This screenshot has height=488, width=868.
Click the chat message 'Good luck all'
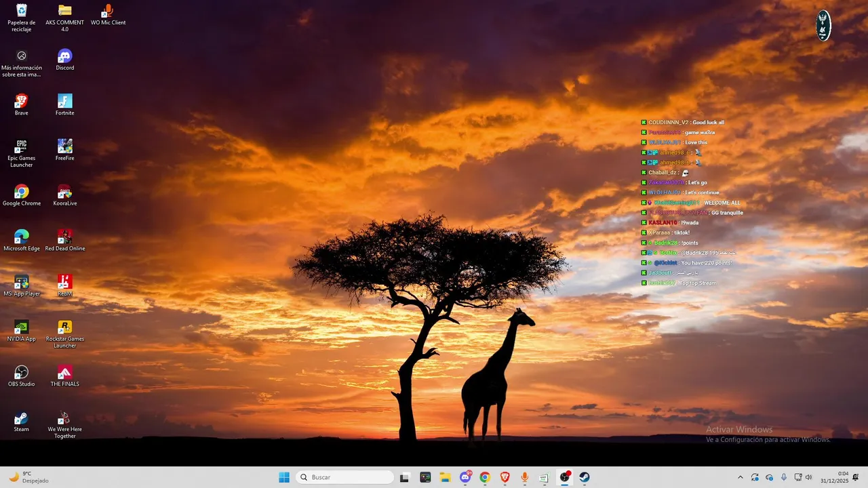click(708, 123)
